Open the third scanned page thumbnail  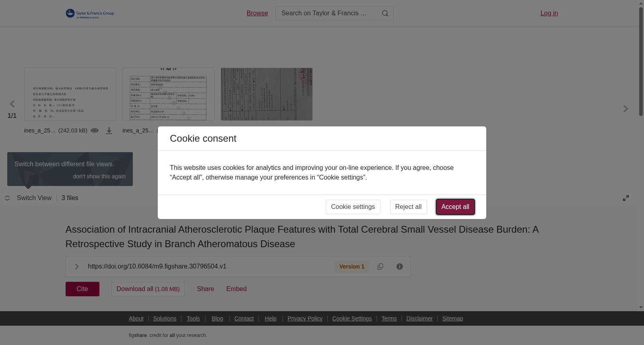tap(266, 94)
